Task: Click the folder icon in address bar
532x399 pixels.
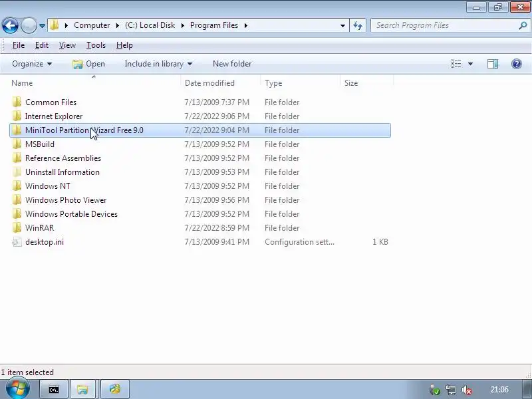Action: pyautogui.click(x=55, y=25)
